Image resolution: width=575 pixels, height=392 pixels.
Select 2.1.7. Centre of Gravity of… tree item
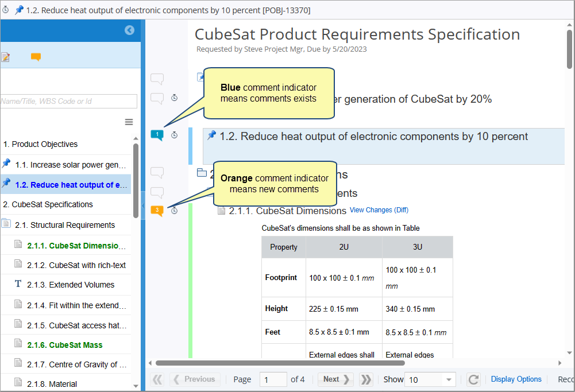76,364
